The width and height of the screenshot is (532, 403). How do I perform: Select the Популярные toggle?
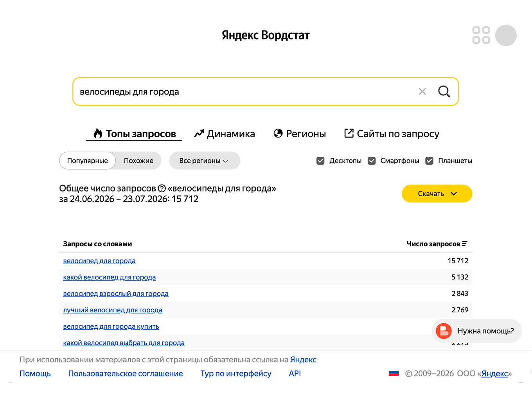[x=87, y=161]
